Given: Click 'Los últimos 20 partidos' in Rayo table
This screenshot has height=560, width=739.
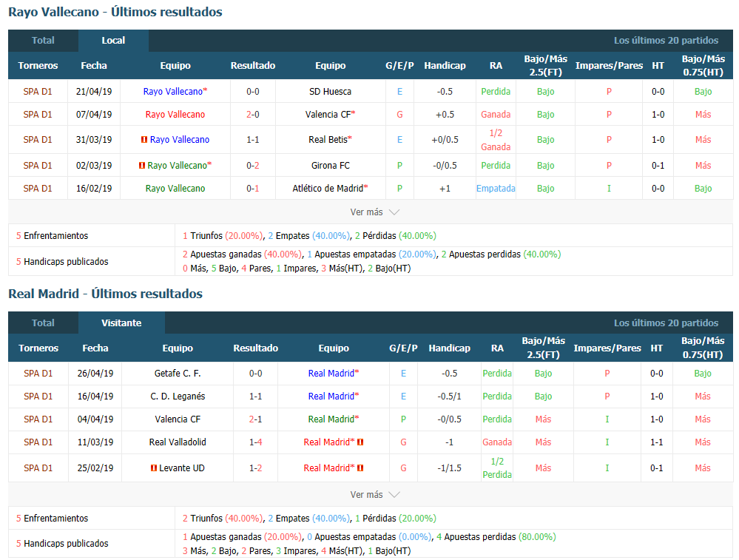Looking at the screenshot, I should (x=666, y=41).
